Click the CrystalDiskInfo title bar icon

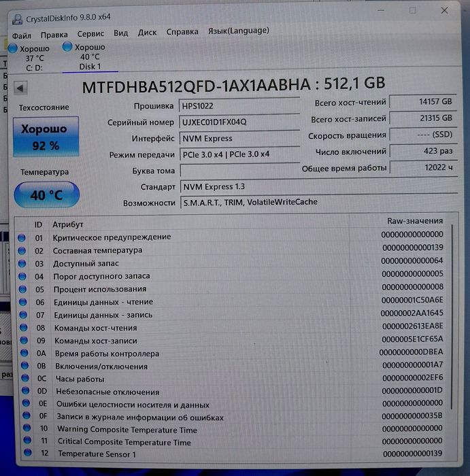(17, 20)
